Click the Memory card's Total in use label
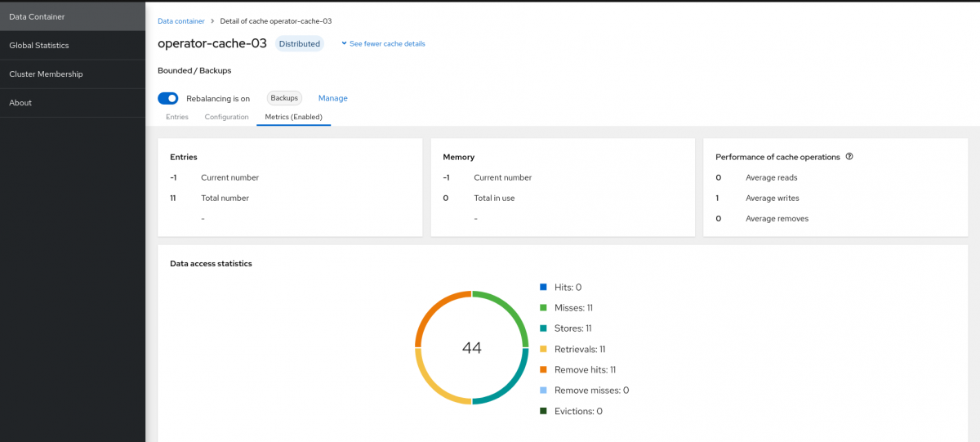 tap(494, 198)
